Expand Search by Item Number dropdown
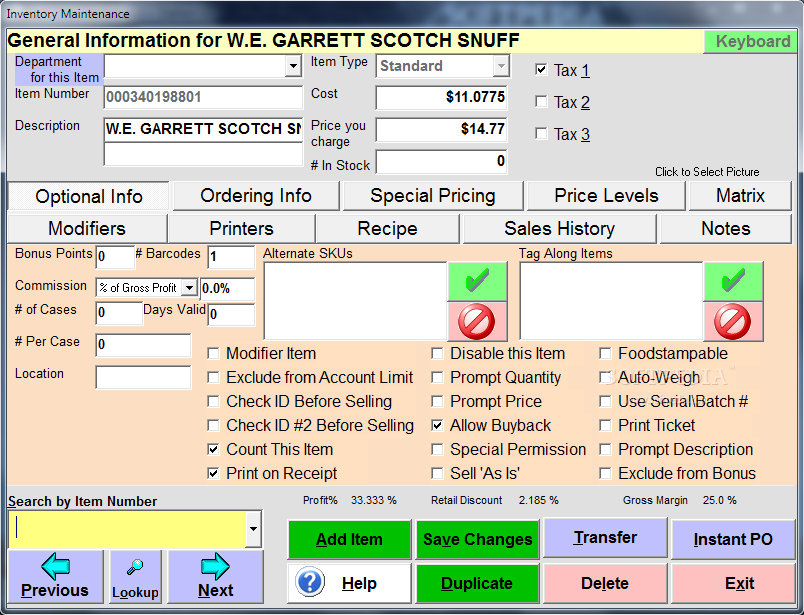The image size is (804, 615). [x=253, y=529]
